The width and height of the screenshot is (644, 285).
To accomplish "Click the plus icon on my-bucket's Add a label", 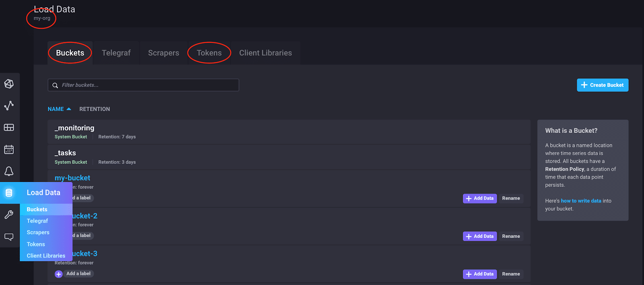I will click(x=58, y=198).
